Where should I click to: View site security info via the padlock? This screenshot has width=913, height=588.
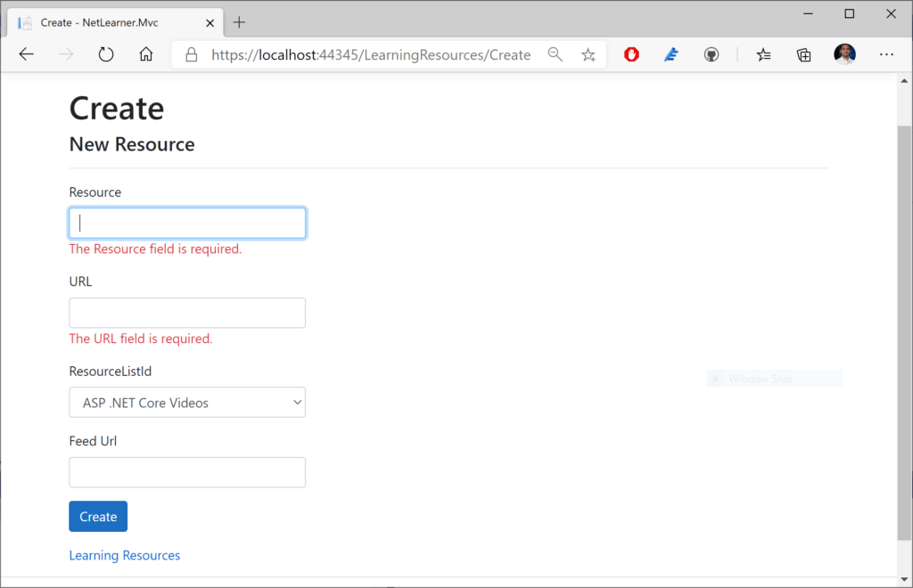click(191, 54)
